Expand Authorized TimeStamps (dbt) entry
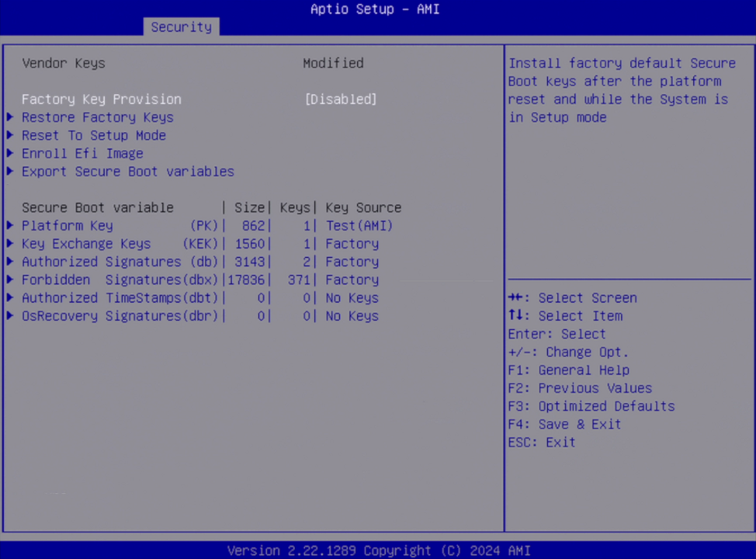Image resolution: width=756 pixels, height=559 pixels. [x=9, y=297]
